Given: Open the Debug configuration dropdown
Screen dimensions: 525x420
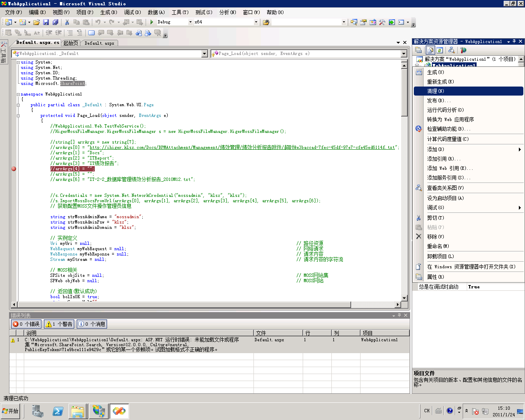Looking at the screenshot, I should [x=190, y=22].
